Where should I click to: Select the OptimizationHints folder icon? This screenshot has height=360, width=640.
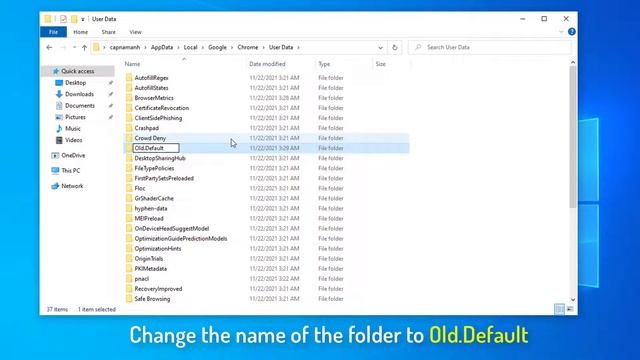coord(129,249)
